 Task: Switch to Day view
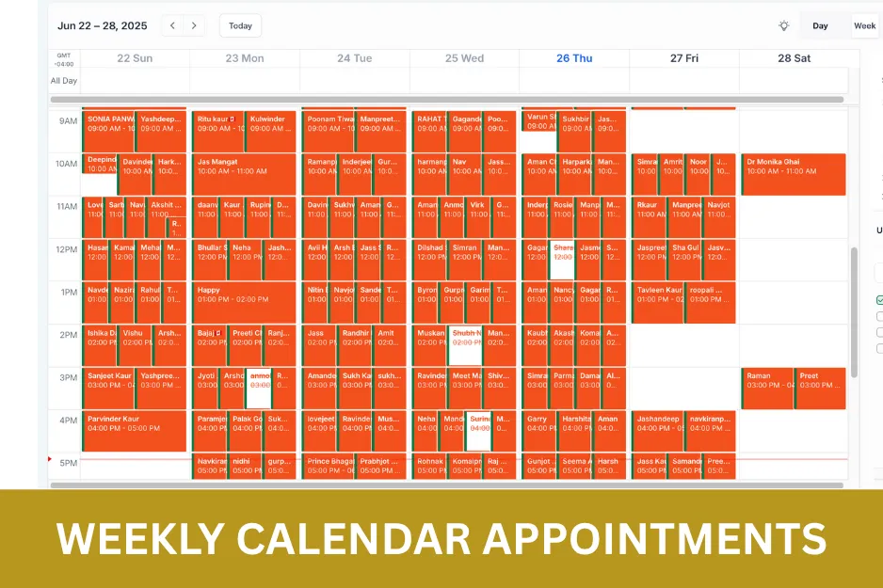pos(820,26)
